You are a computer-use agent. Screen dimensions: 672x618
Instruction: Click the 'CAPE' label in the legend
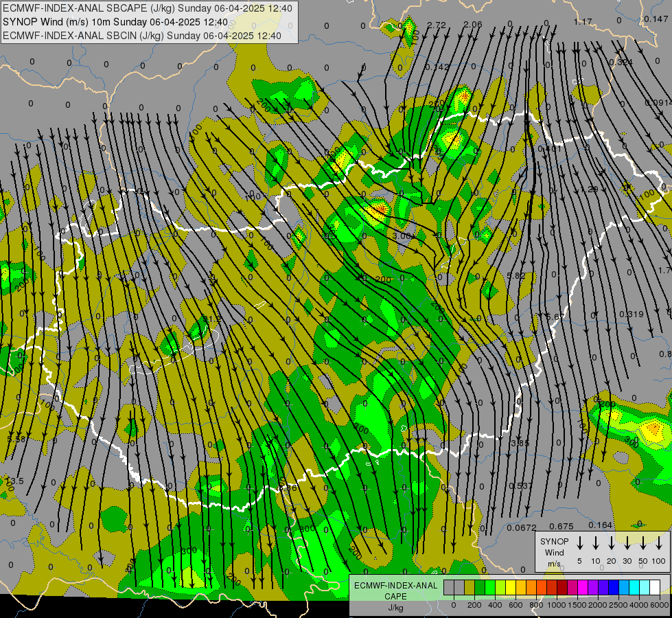coord(395,596)
